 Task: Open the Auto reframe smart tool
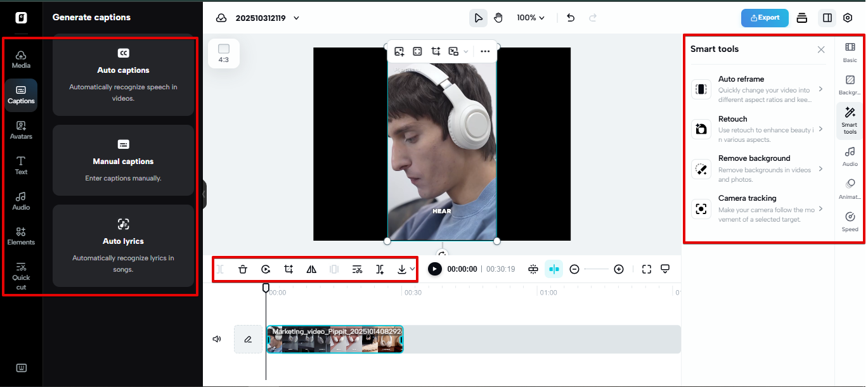point(758,89)
